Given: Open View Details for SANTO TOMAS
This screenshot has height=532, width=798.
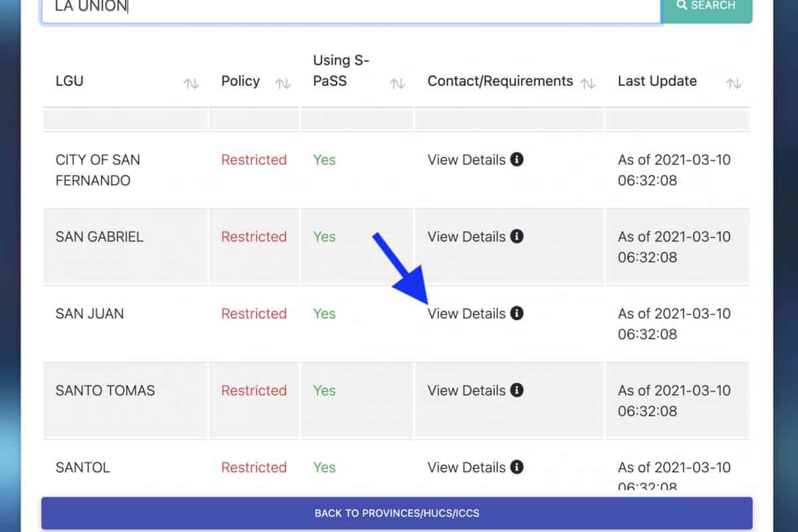Looking at the screenshot, I should (466, 390).
